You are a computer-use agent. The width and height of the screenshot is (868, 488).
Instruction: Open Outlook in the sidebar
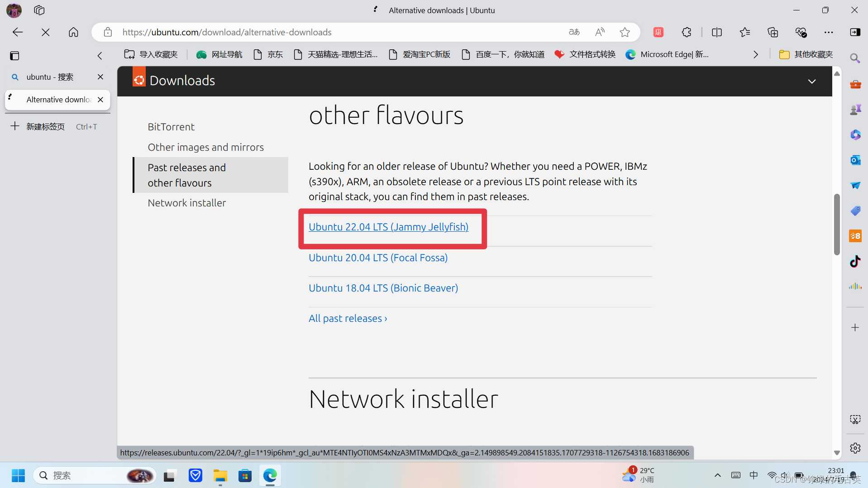coord(855,160)
